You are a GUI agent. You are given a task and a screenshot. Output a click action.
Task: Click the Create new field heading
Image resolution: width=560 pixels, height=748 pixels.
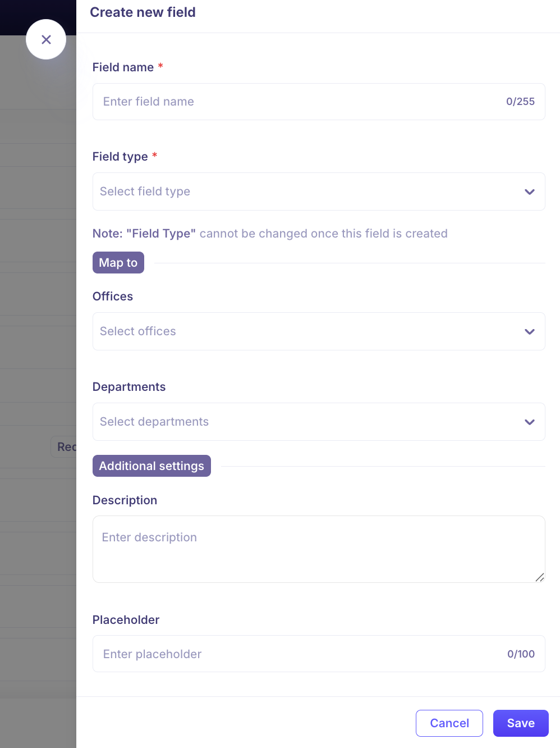[143, 12]
